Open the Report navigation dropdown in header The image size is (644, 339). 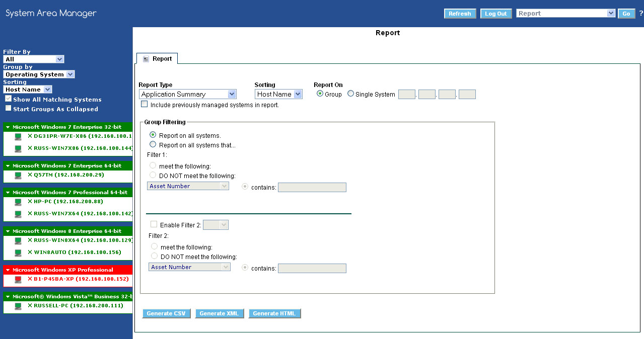(565, 14)
